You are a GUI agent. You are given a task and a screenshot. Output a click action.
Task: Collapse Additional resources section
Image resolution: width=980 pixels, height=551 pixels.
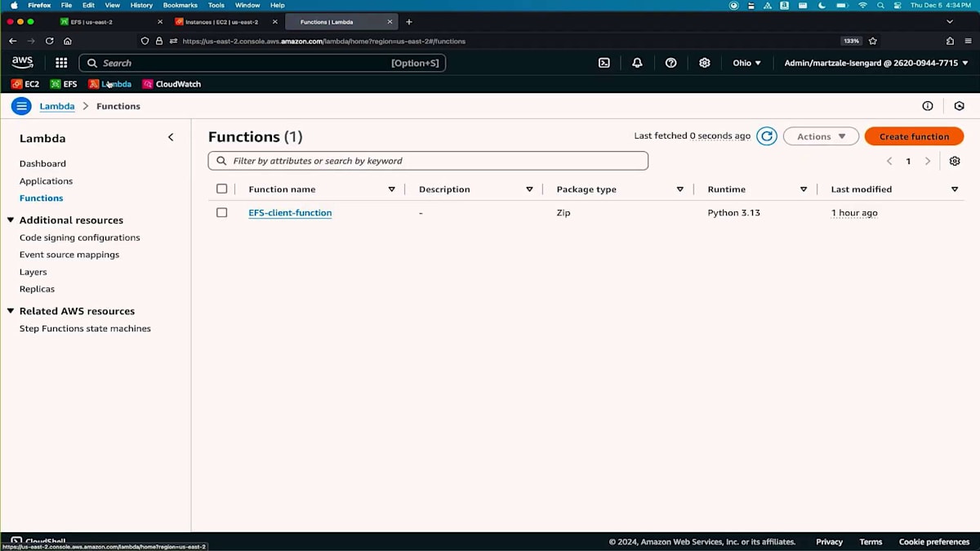pyautogui.click(x=11, y=220)
